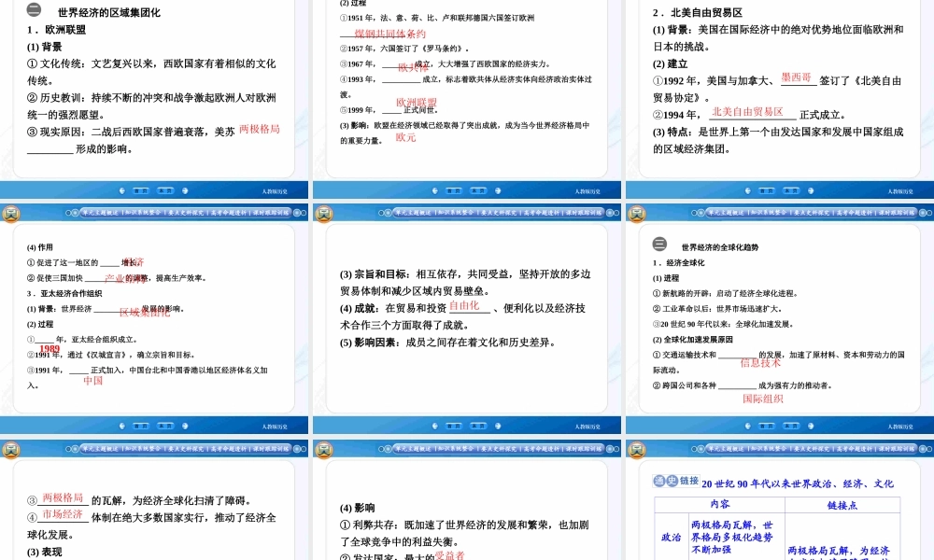This screenshot has width=934, height=560.
Task: Click 首页 button below the 北美自由贸易区 slide
Action: [767, 191]
